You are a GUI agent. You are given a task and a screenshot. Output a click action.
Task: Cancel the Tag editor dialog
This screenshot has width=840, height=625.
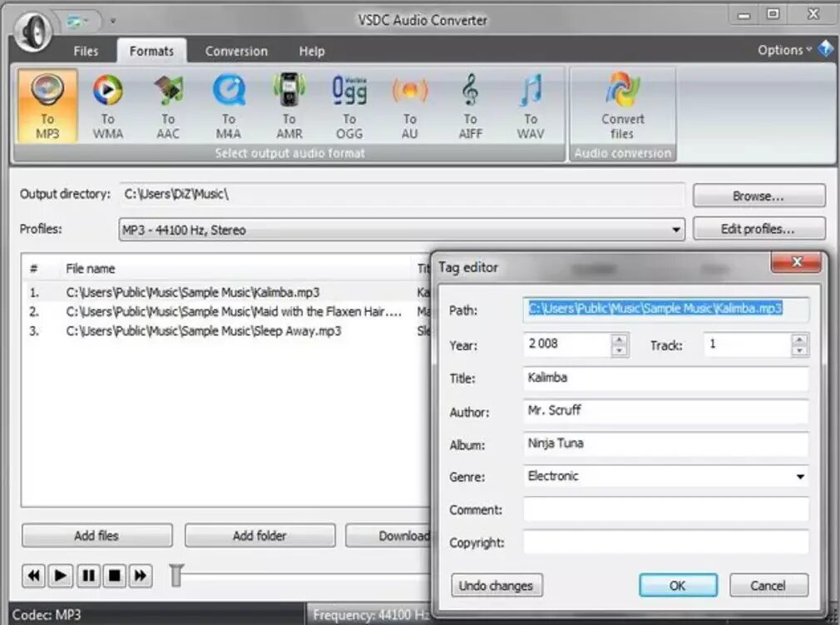pos(768,585)
